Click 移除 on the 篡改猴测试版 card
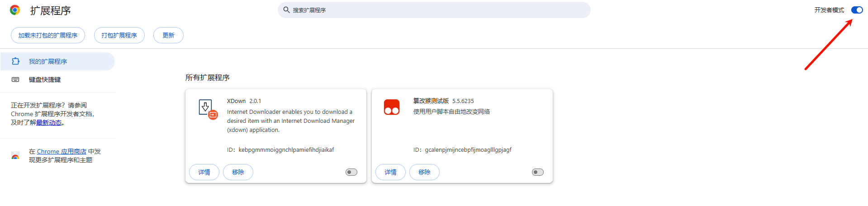Image resolution: width=868 pixels, height=206 pixels. (x=424, y=172)
